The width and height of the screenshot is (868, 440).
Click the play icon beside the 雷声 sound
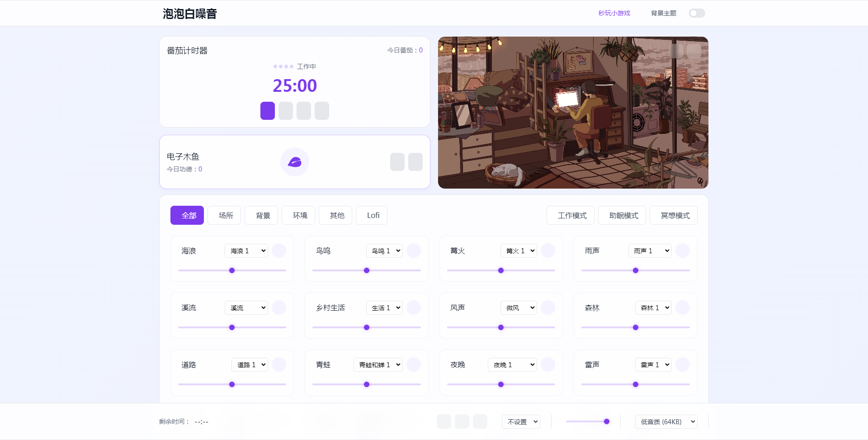click(683, 364)
